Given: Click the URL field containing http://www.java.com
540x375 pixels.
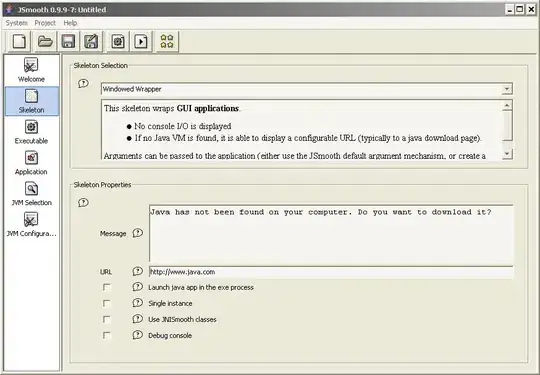Looking at the screenshot, I should tap(331, 272).
